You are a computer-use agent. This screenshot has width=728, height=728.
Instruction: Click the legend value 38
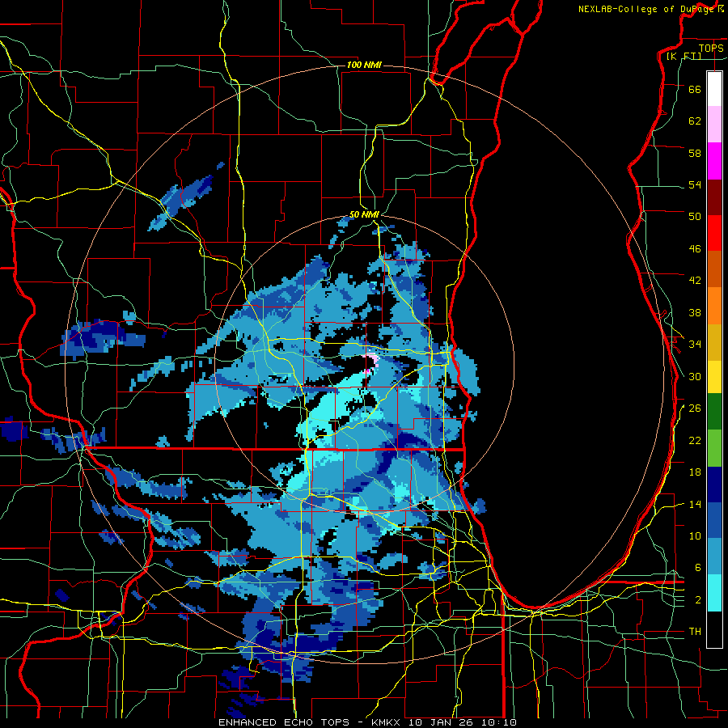point(695,312)
